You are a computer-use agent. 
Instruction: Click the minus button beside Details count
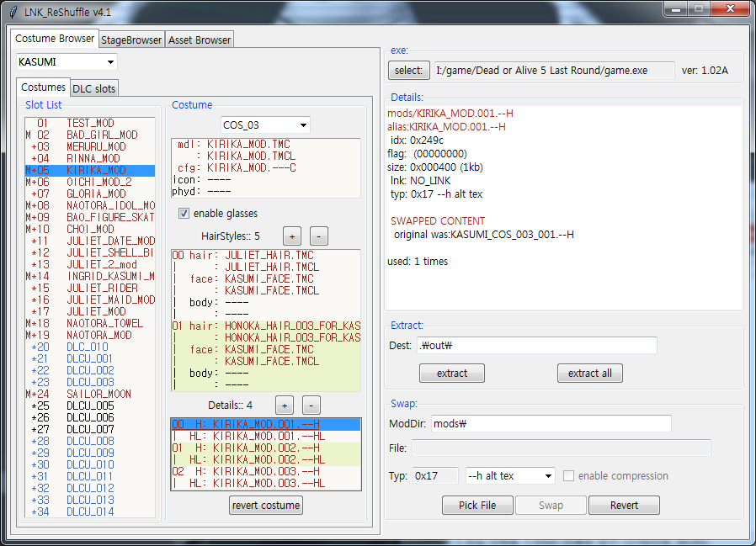311,404
